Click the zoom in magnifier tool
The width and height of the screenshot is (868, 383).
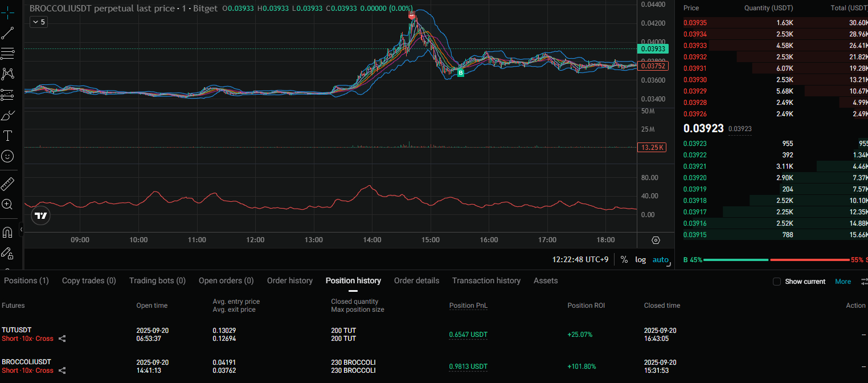click(x=8, y=204)
